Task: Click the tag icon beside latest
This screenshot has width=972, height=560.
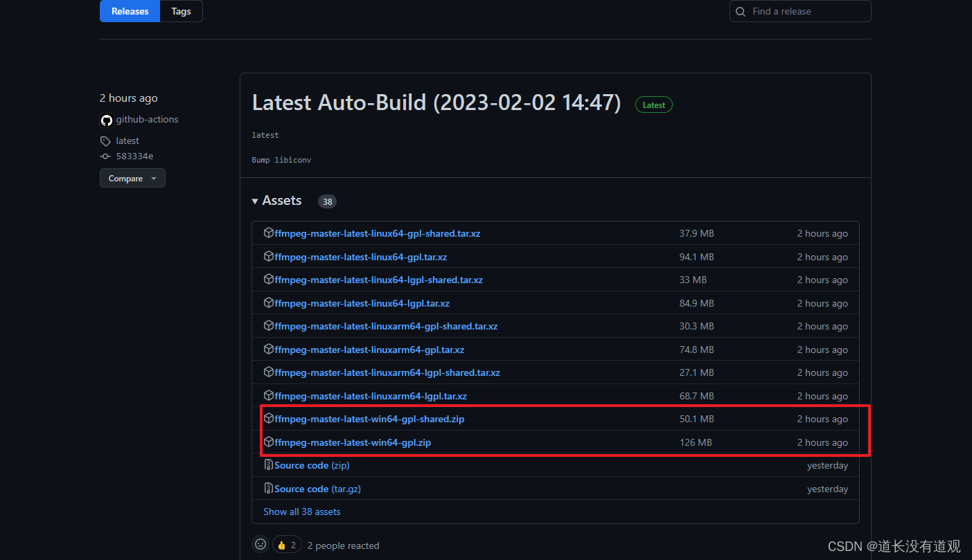Action: coord(105,141)
